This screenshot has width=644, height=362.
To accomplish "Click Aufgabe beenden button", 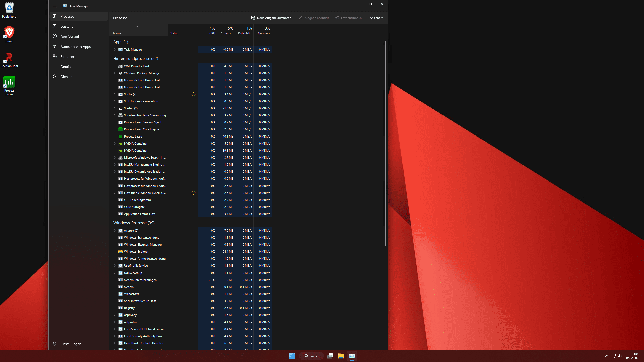I will 314,18.
